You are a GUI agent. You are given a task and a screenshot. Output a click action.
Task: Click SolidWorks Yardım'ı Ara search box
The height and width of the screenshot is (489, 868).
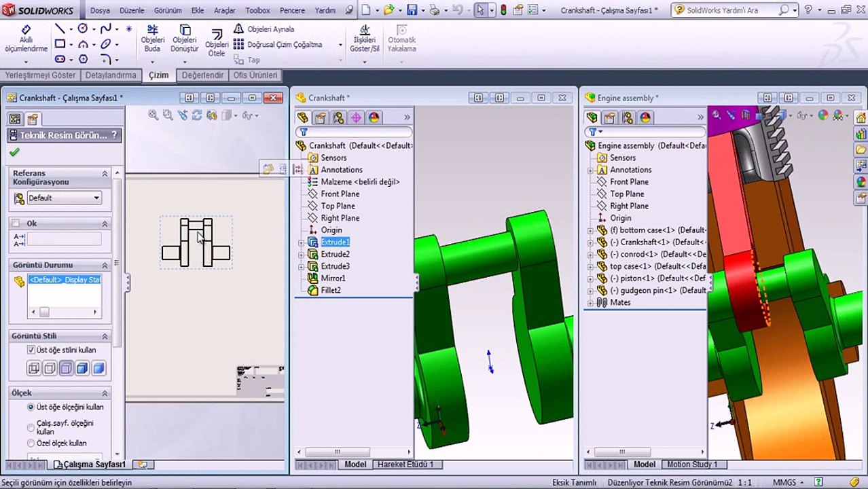[x=734, y=10]
